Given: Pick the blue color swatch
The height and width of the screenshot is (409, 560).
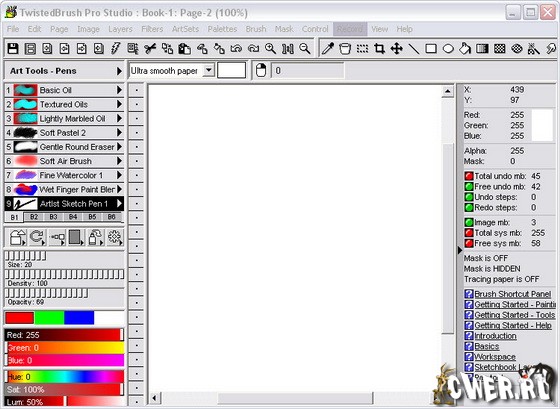Looking at the screenshot, I should click(79, 318).
